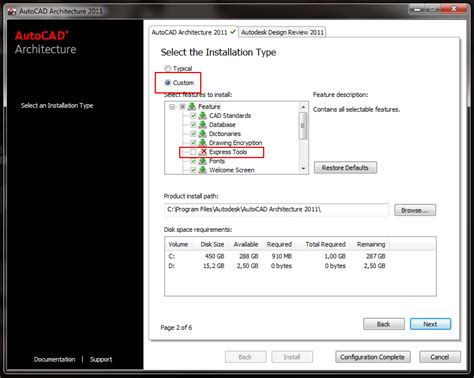Click the Volume column header
474x378 pixels.
pyautogui.click(x=179, y=244)
